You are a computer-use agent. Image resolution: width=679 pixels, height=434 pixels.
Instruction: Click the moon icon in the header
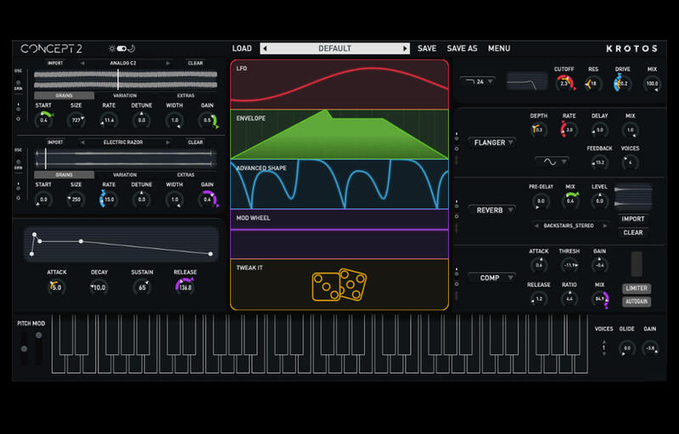[132, 49]
